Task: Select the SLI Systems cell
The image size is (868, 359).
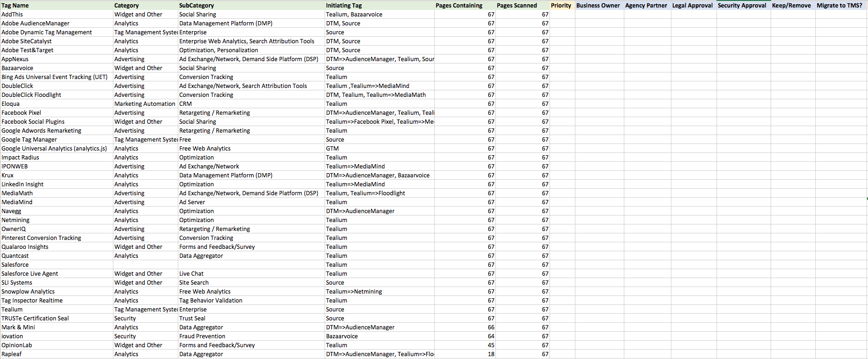Action: click(x=56, y=282)
